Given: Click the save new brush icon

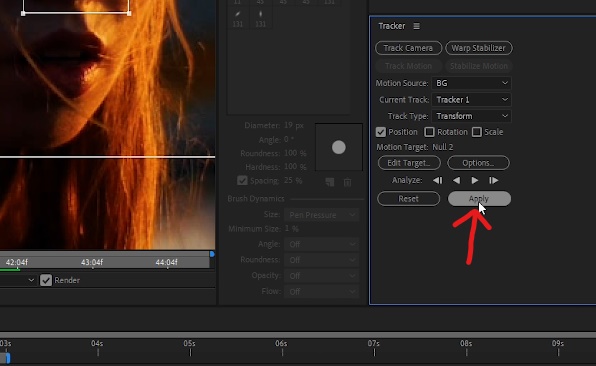Looking at the screenshot, I should [x=330, y=182].
